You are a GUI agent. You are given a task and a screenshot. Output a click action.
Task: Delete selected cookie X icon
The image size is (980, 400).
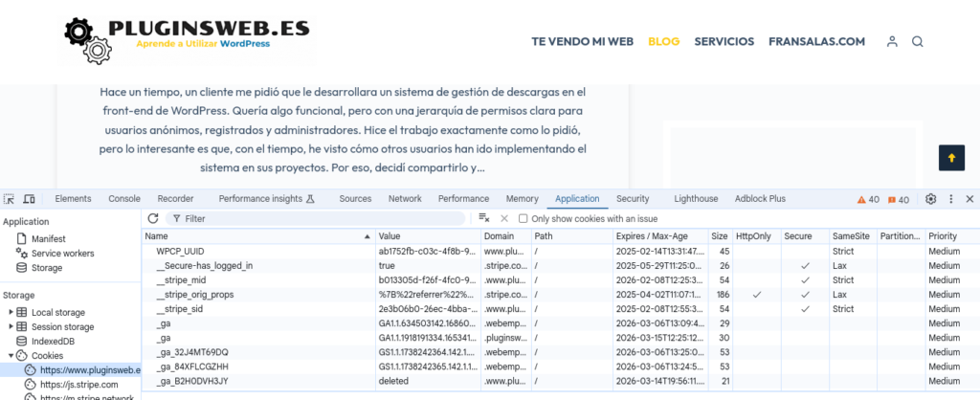point(504,218)
